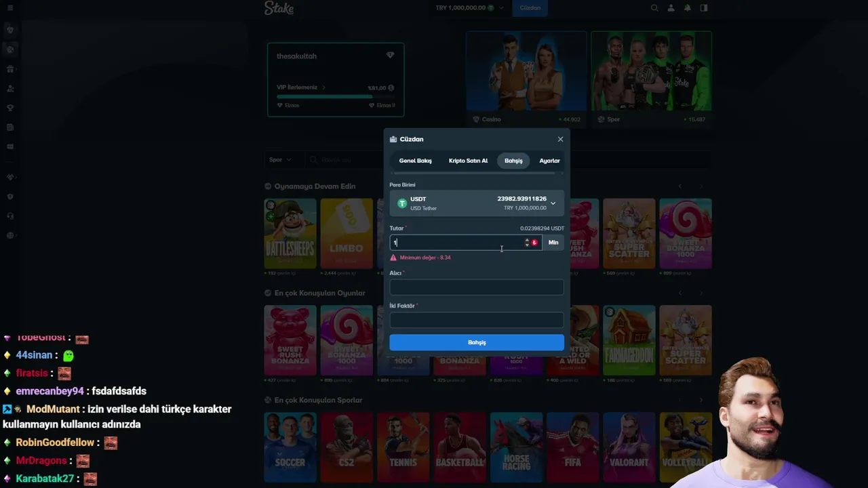Close the Cüzdan wallet dialog
This screenshot has height=488, width=868.
(560, 139)
